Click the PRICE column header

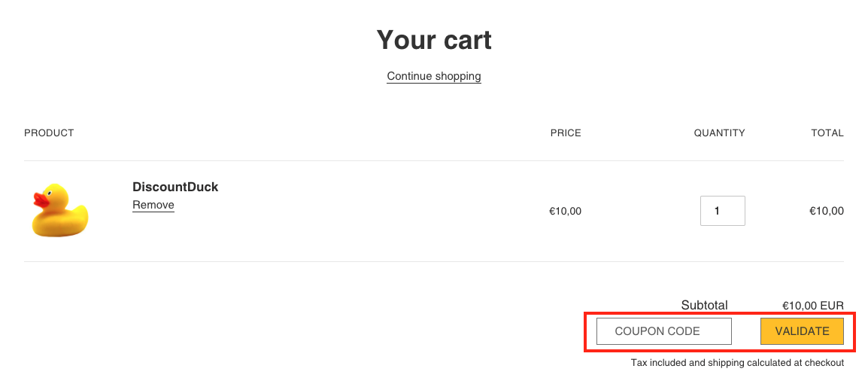click(566, 133)
